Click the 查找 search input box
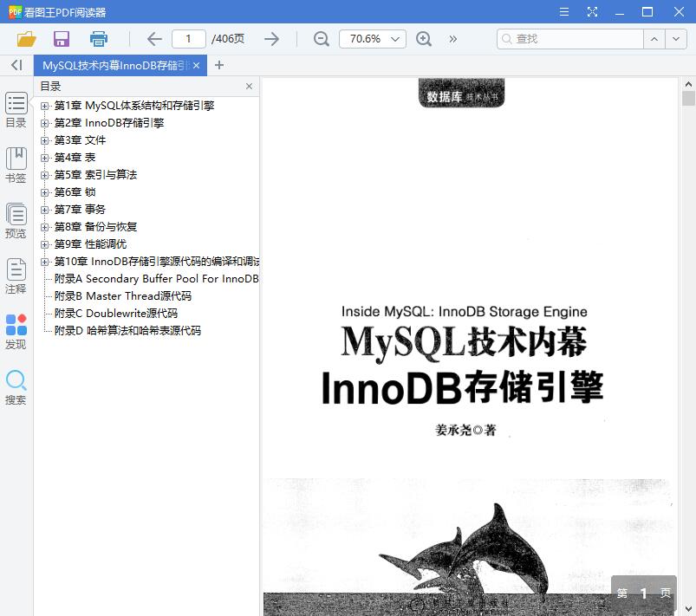The image size is (696, 616). tap(570, 39)
